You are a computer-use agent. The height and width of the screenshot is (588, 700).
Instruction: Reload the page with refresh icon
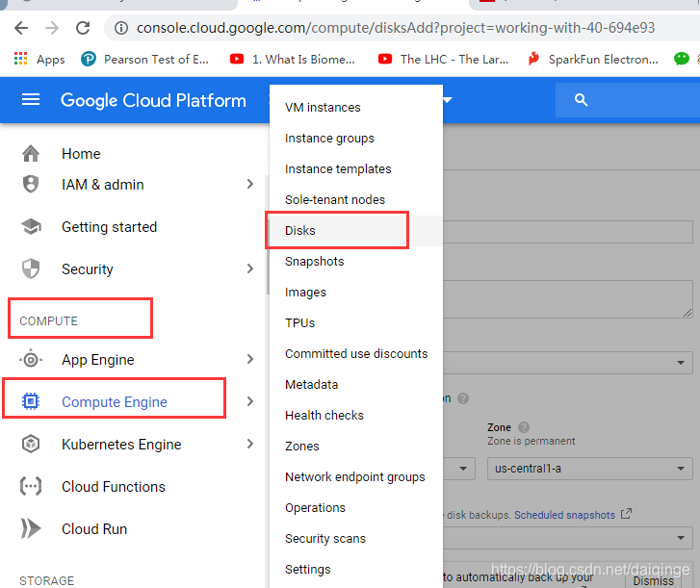[x=83, y=28]
